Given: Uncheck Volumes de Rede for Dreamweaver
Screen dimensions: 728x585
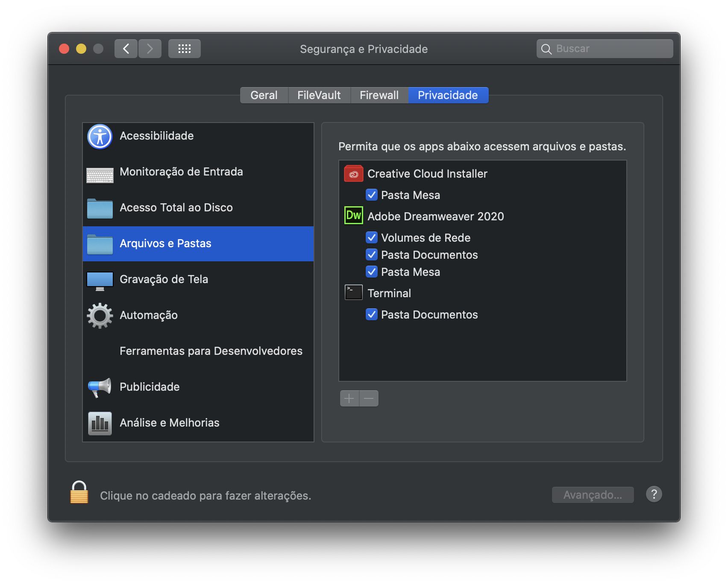Looking at the screenshot, I should [372, 237].
